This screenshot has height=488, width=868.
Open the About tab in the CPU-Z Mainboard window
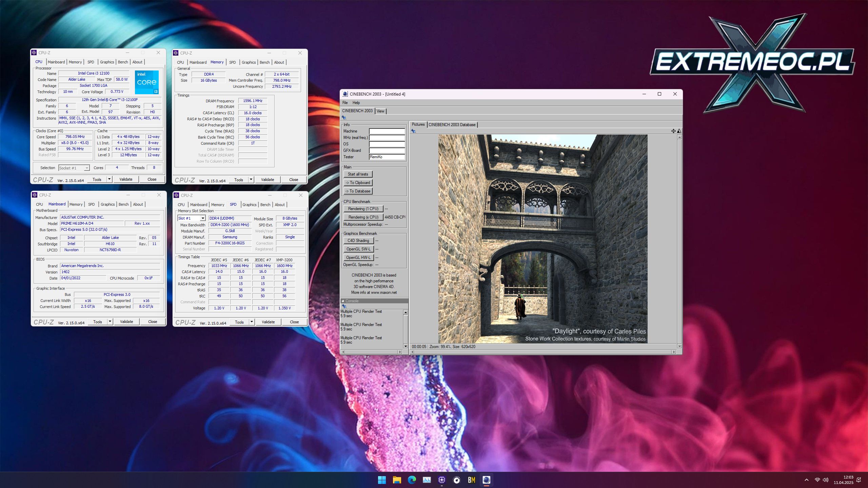point(138,204)
